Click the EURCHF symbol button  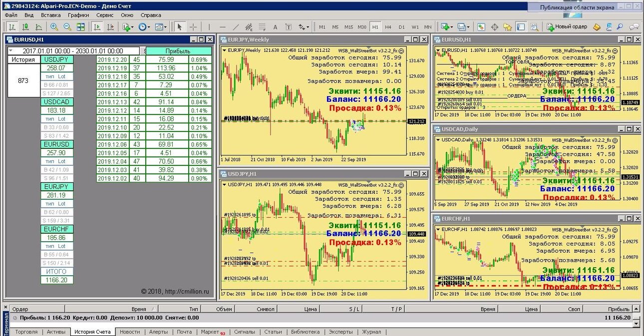[56, 229]
